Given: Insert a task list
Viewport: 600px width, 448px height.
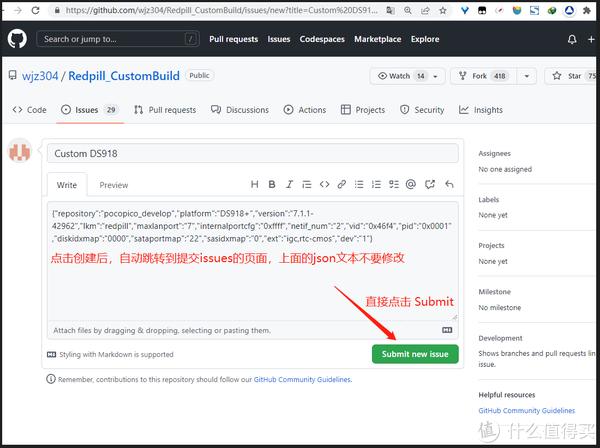Looking at the screenshot, I should (394, 184).
